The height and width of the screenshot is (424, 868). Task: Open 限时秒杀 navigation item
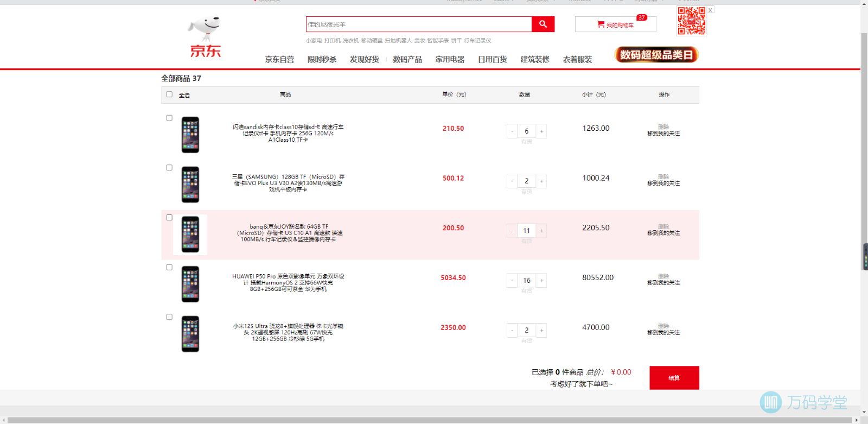tap(322, 60)
